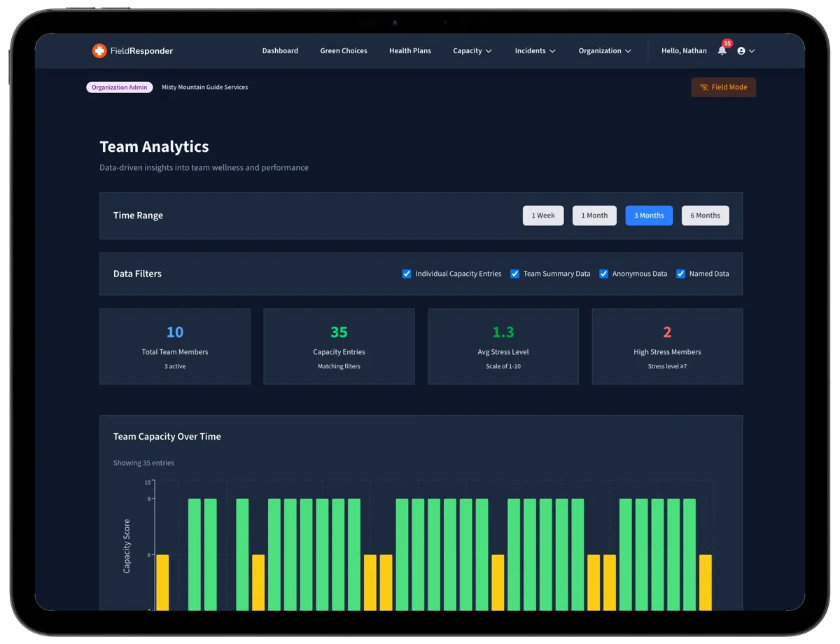
Task: Click the High Stress Members stat card
Action: [667, 346]
